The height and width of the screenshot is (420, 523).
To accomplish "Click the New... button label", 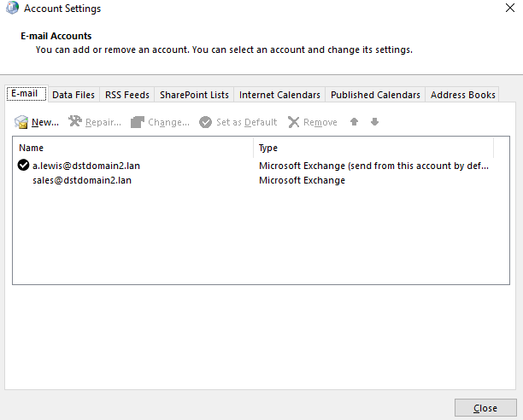I will pyautogui.click(x=45, y=122).
